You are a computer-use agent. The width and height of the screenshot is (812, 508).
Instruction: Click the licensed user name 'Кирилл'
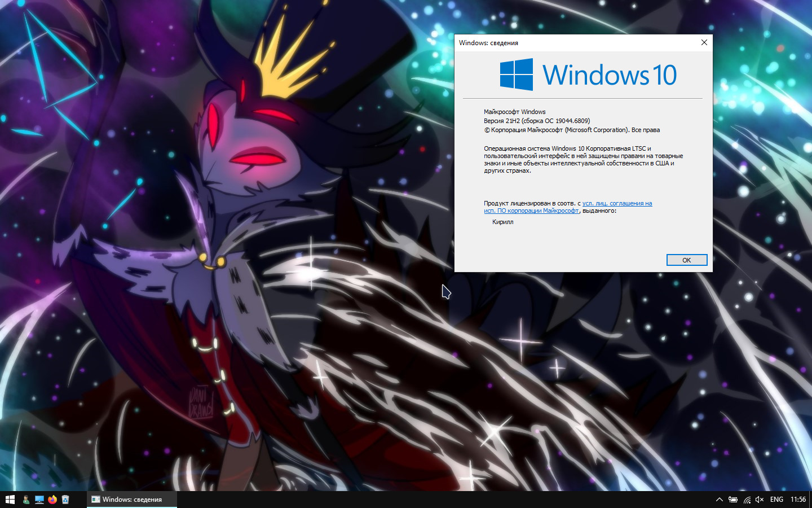(x=503, y=222)
